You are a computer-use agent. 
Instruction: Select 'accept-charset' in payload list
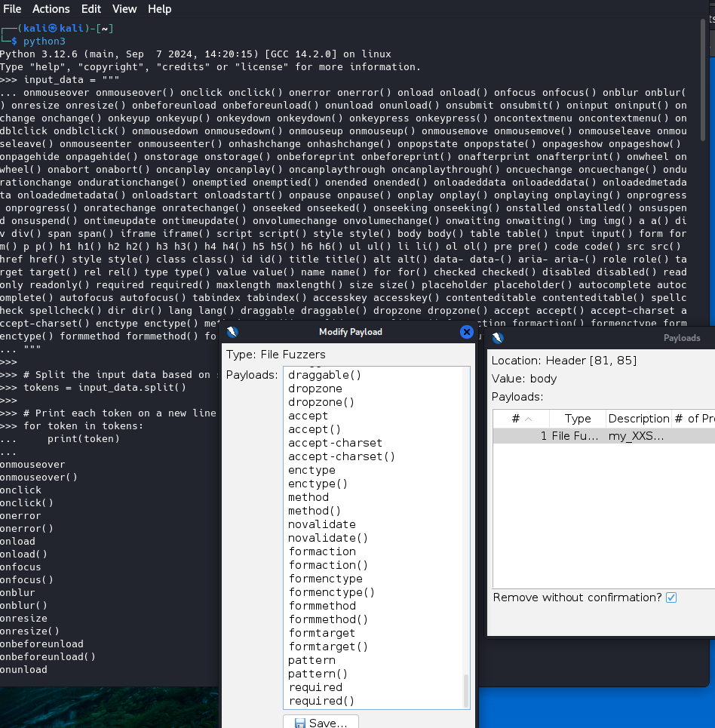tap(335, 443)
